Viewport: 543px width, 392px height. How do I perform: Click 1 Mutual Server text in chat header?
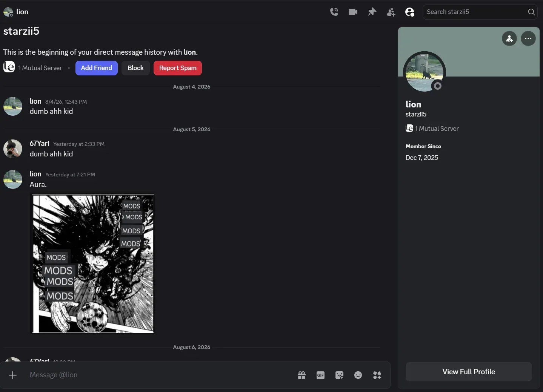click(x=40, y=68)
